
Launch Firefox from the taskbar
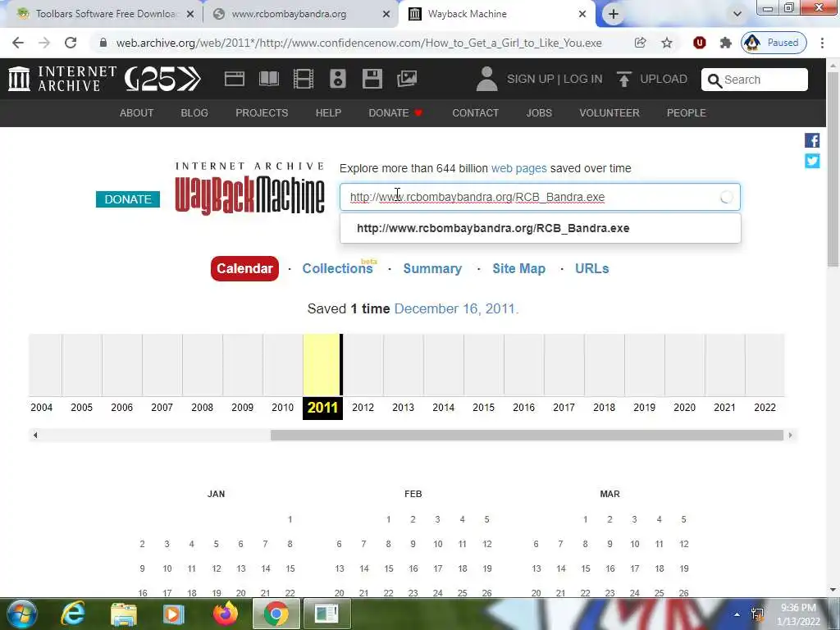(x=225, y=614)
